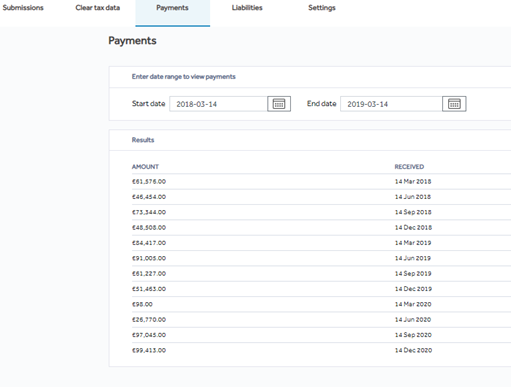The width and height of the screenshot is (511, 387).
Task: Select the €98.00 payment amount
Action: click(x=142, y=304)
